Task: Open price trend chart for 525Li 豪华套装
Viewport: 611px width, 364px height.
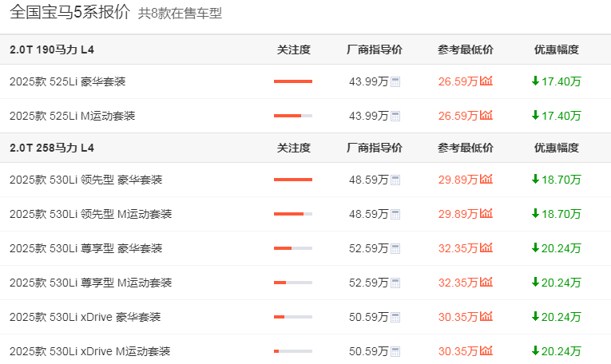Action: point(486,81)
